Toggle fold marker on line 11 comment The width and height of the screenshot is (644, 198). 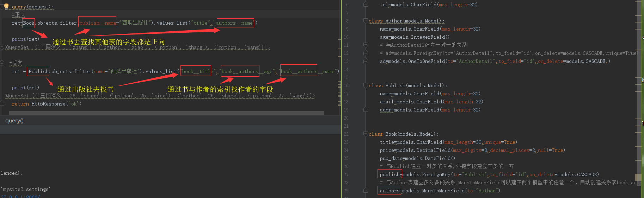366,45
